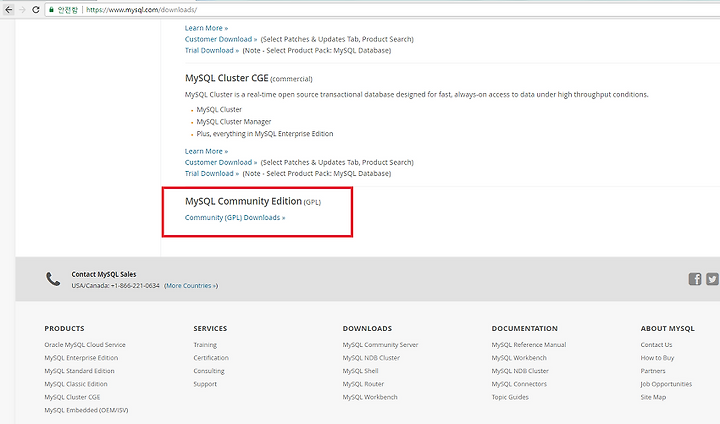Open Training under Services
The width and height of the screenshot is (720, 424).
[205, 345]
